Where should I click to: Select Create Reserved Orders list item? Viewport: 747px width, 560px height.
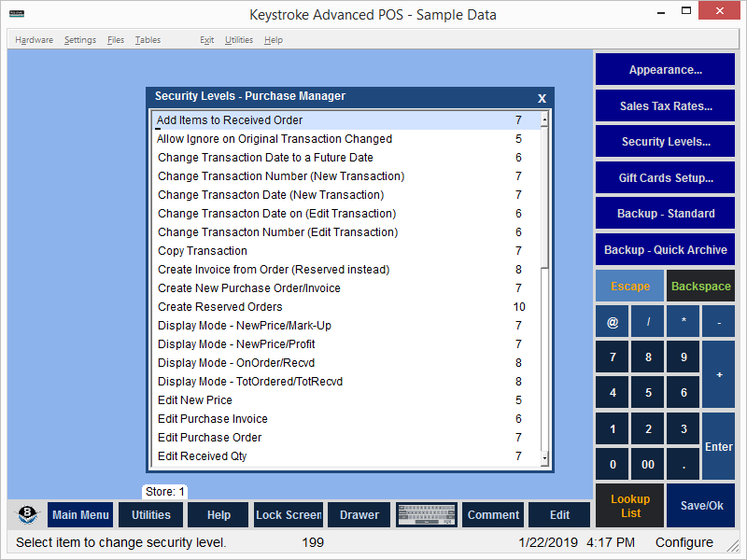(220, 307)
